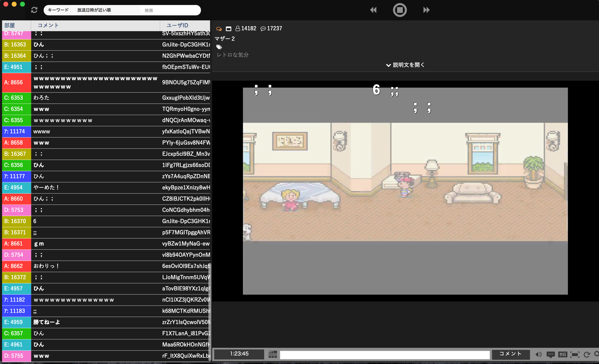Enter fullscreen mode with the fullscreen icon

tap(575, 354)
